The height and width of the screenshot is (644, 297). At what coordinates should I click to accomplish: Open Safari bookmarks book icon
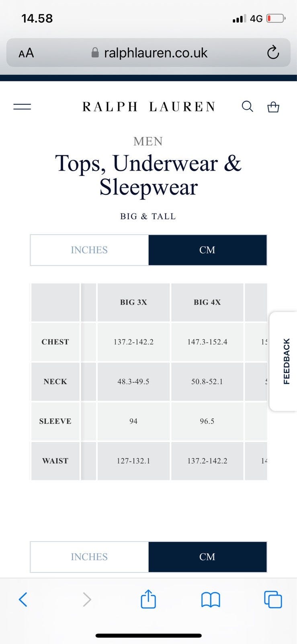coord(211,600)
